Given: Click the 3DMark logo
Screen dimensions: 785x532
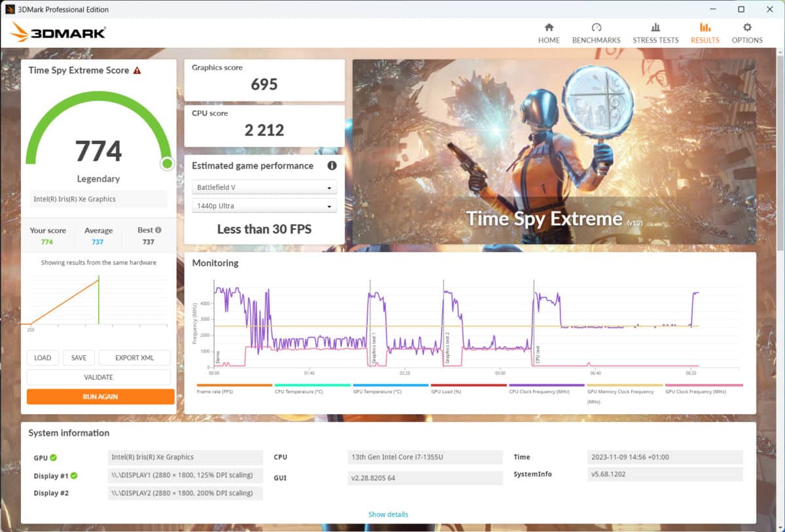Looking at the screenshot, I should click(x=58, y=32).
